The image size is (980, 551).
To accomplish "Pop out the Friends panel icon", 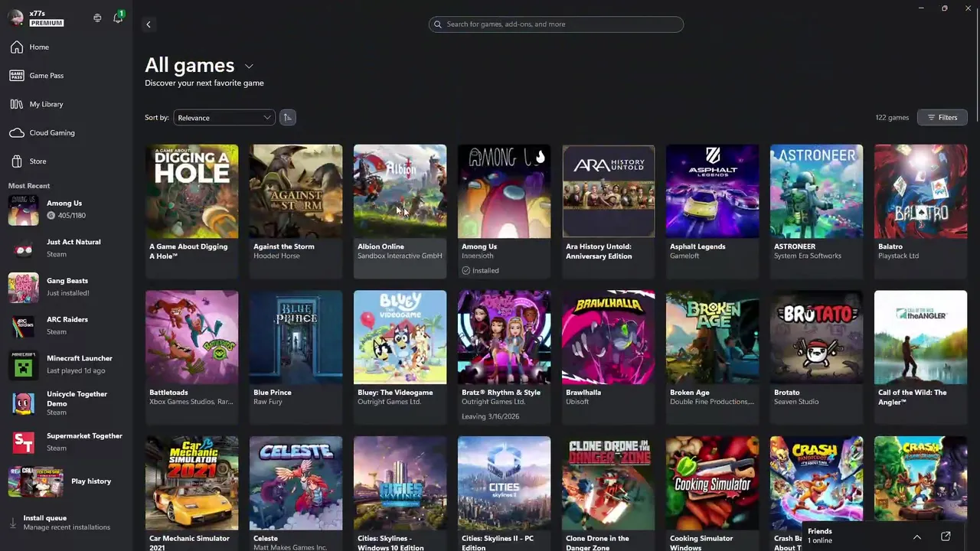I will point(946,536).
